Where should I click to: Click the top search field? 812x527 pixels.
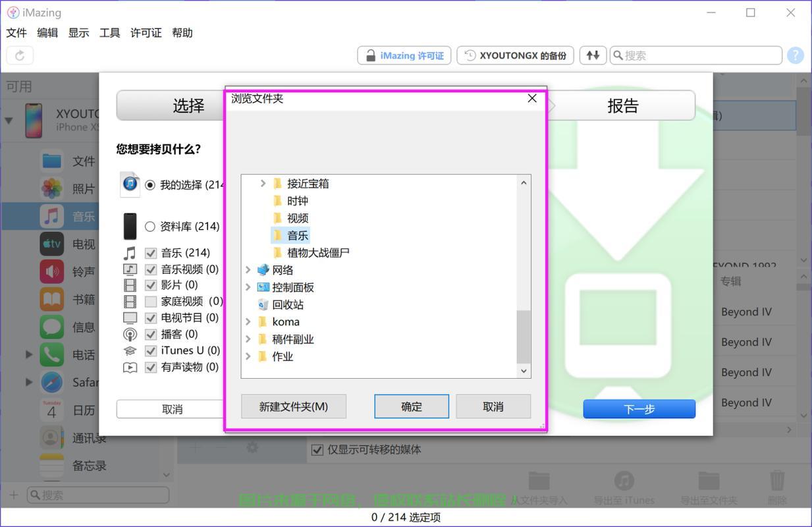pos(696,55)
